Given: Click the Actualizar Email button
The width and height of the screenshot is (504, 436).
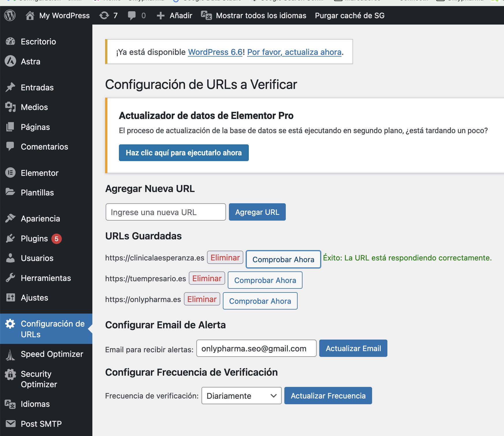Looking at the screenshot, I should 353,348.
